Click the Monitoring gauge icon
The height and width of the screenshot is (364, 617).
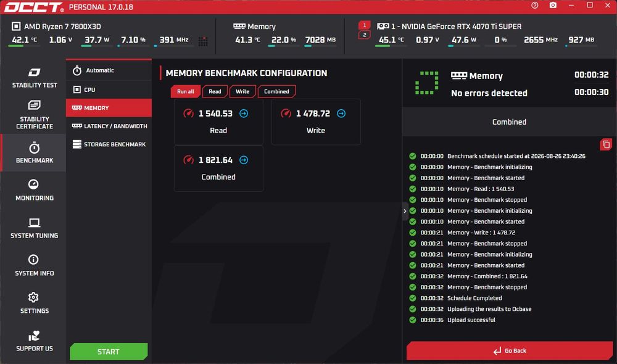(x=33, y=184)
